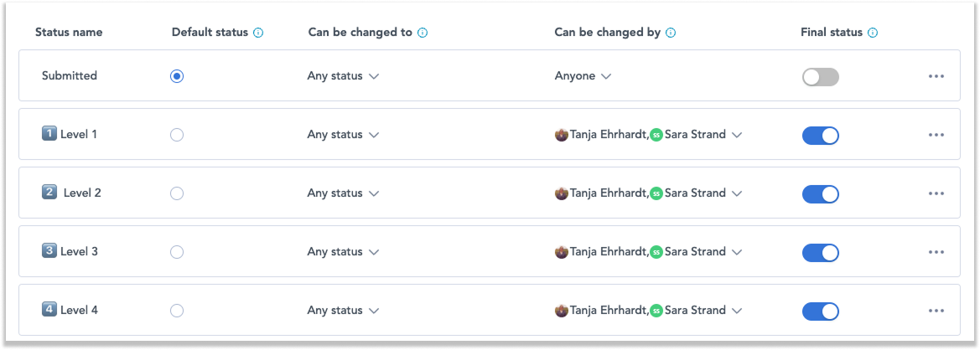Enable Final status toggle for Submitted
The height and width of the screenshot is (350, 980).
(x=820, y=77)
